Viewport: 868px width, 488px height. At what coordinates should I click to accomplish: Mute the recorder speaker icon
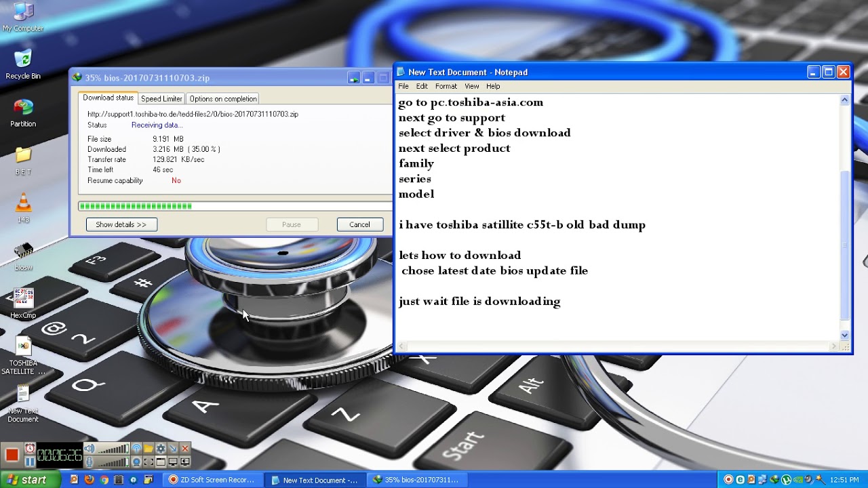tap(89, 448)
